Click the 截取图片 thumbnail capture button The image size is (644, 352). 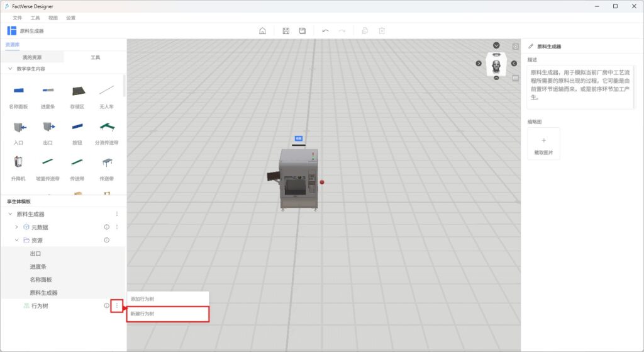543,144
